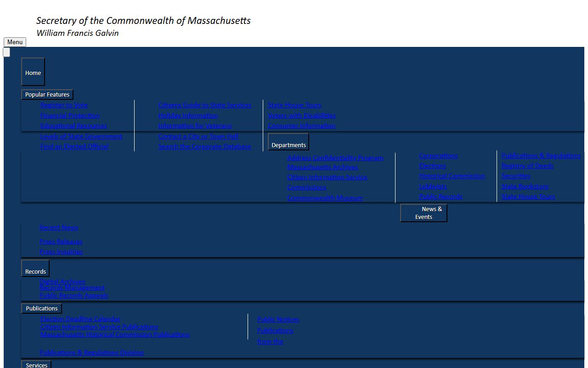588x368 pixels.
Task: Open Levels of State Government
Action: click(x=81, y=136)
